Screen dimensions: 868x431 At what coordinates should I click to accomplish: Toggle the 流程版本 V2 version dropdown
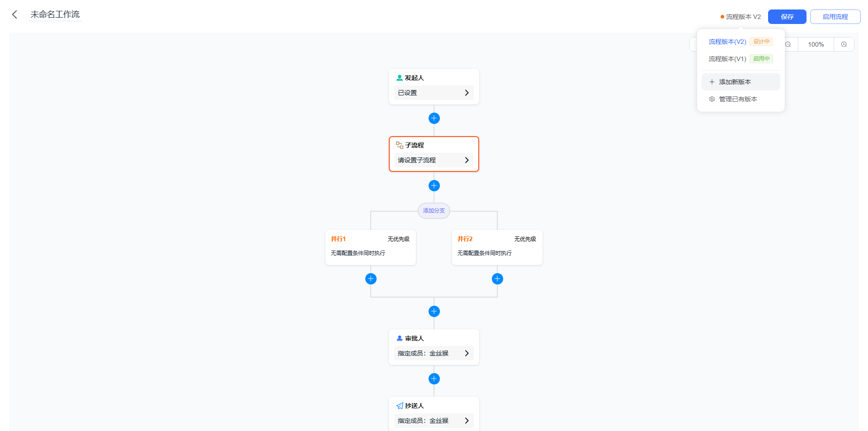741,17
